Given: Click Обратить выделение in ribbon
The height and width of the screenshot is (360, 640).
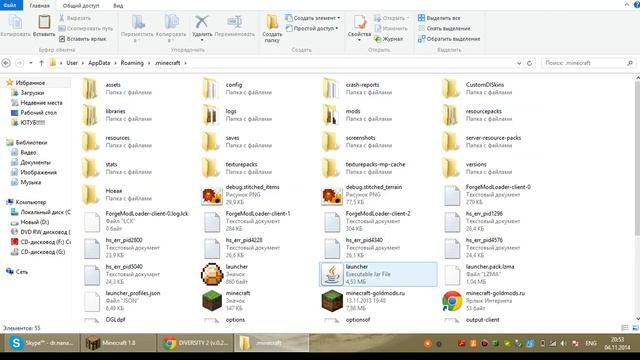Looking at the screenshot, I should (449, 39).
